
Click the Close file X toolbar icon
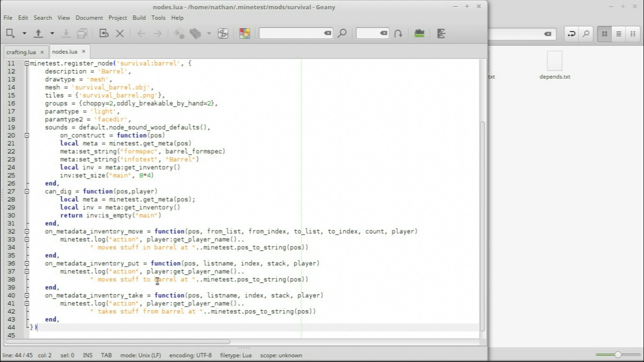120,33
